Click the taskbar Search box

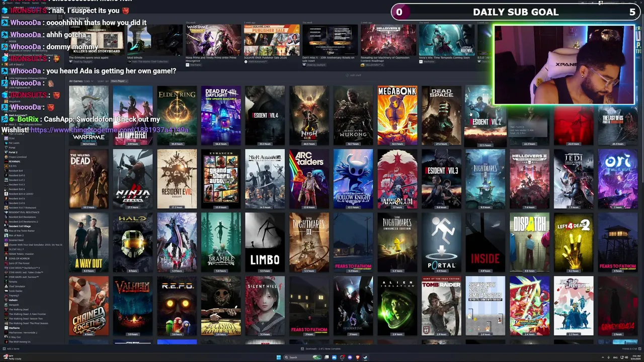coord(302,357)
